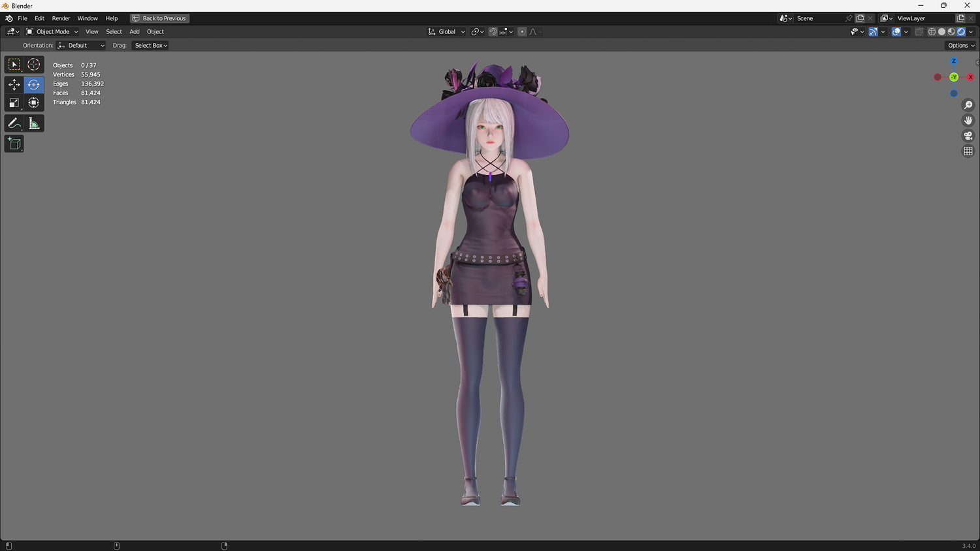Click the hand icon to pan the view
This screenshot has width=980, height=551.
coord(968,120)
